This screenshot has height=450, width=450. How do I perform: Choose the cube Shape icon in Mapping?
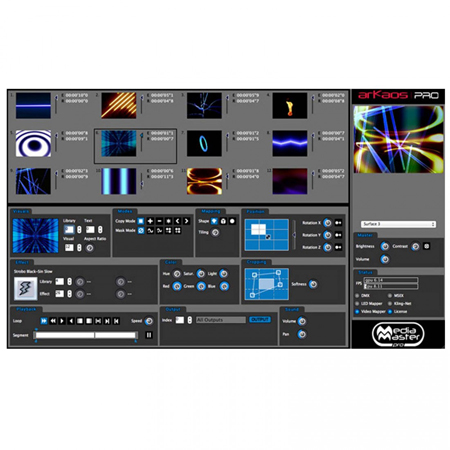[x=223, y=221]
